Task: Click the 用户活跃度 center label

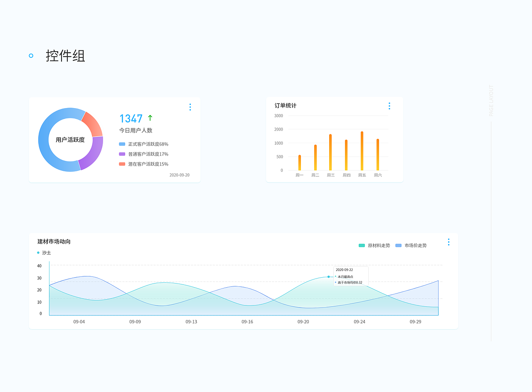Action: (70, 140)
